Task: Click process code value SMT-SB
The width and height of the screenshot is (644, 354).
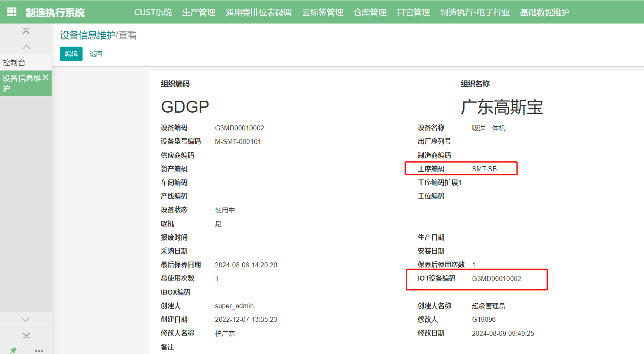Action: (x=484, y=169)
